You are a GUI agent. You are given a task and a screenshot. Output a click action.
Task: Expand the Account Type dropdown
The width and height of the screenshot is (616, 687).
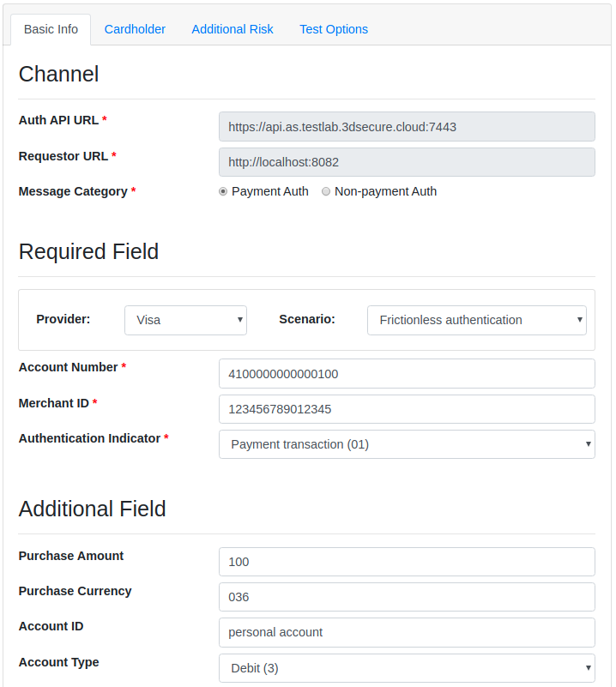point(407,668)
